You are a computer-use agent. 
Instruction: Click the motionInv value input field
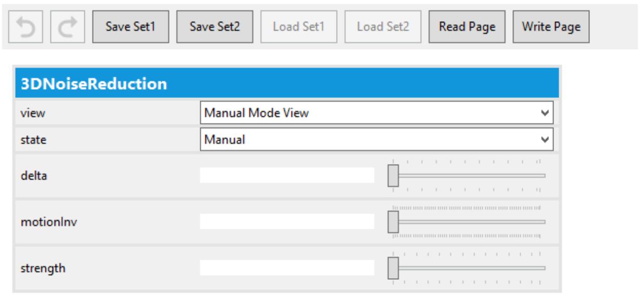[287, 221]
